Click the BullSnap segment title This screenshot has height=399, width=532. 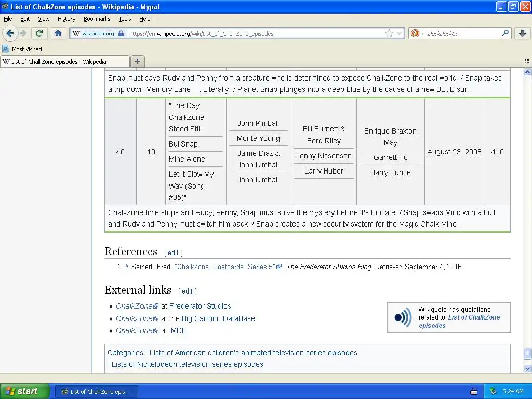pyautogui.click(x=183, y=144)
